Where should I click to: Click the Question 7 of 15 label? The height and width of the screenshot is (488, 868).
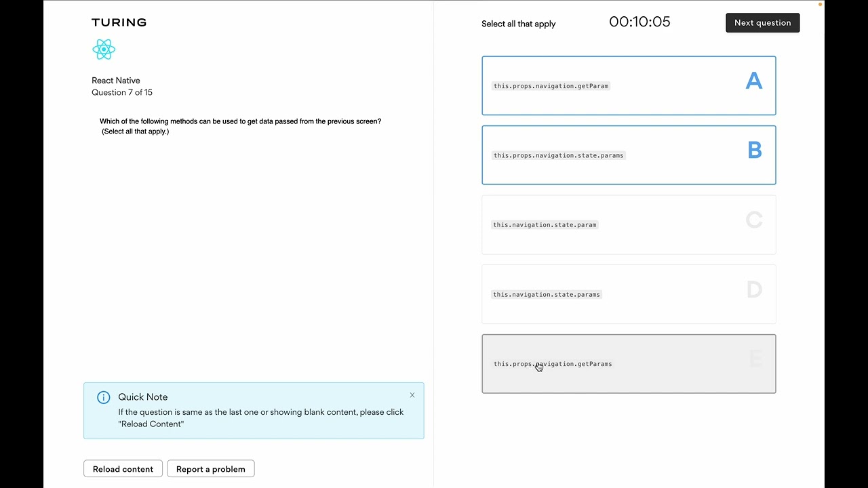(x=122, y=93)
